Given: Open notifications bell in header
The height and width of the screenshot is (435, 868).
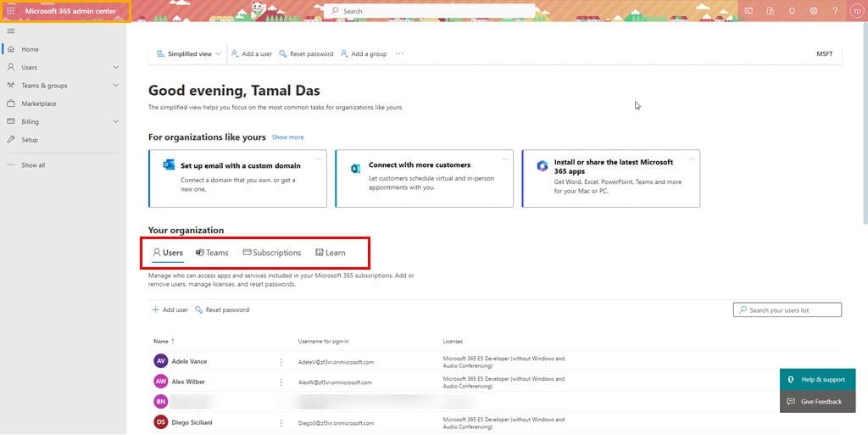Looking at the screenshot, I should click(792, 11).
